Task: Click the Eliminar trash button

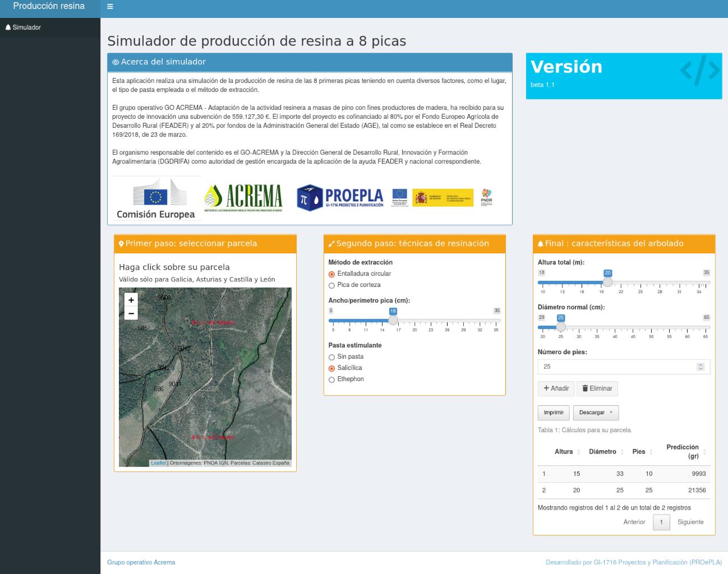Action: (597, 388)
